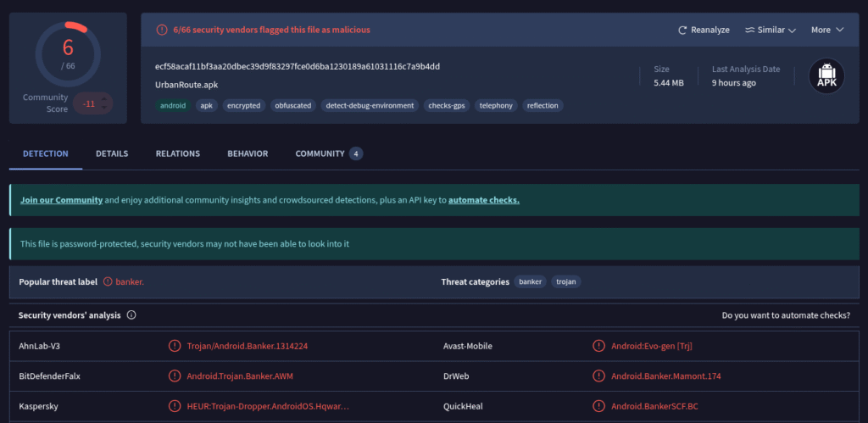
Task: Click warning icon beside Android.Banker.Mamont.174 detection
Action: [x=599, y=376]
